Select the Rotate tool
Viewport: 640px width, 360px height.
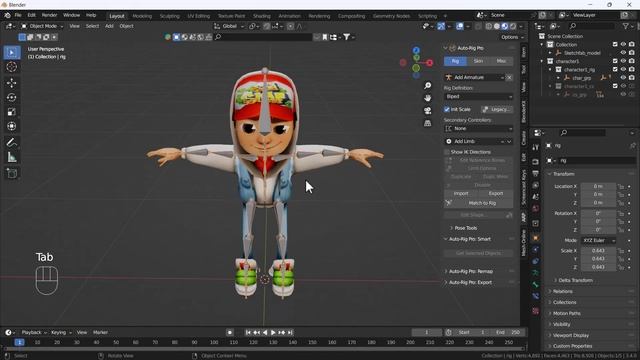click(12, 97)
